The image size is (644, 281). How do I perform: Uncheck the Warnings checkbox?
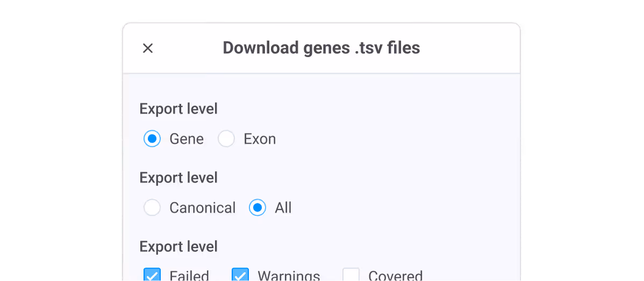coord(240,275)
